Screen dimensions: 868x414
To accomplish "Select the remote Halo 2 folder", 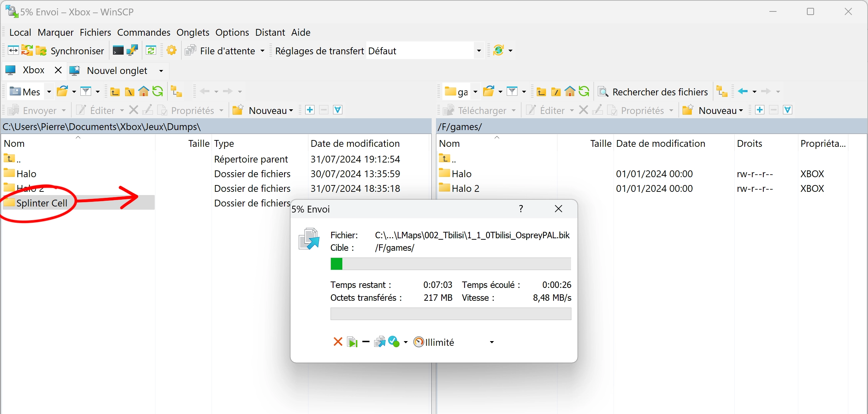I will 465,188.
